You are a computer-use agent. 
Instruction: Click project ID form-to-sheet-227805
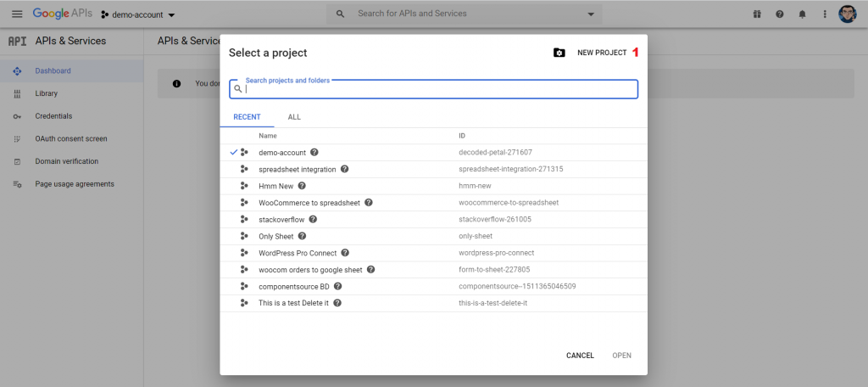(x=495, y=270)
